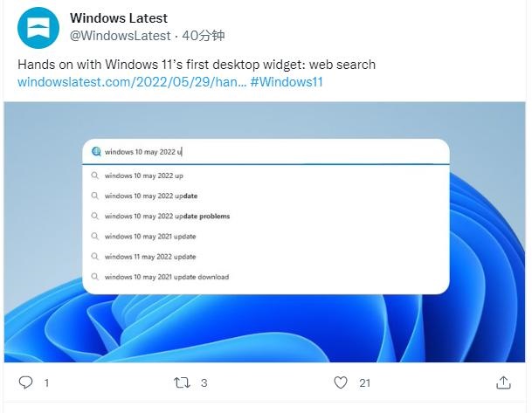The image size is (532, 413).
Task: Open the windowslatest.com article link
Action: pos(131,82)
